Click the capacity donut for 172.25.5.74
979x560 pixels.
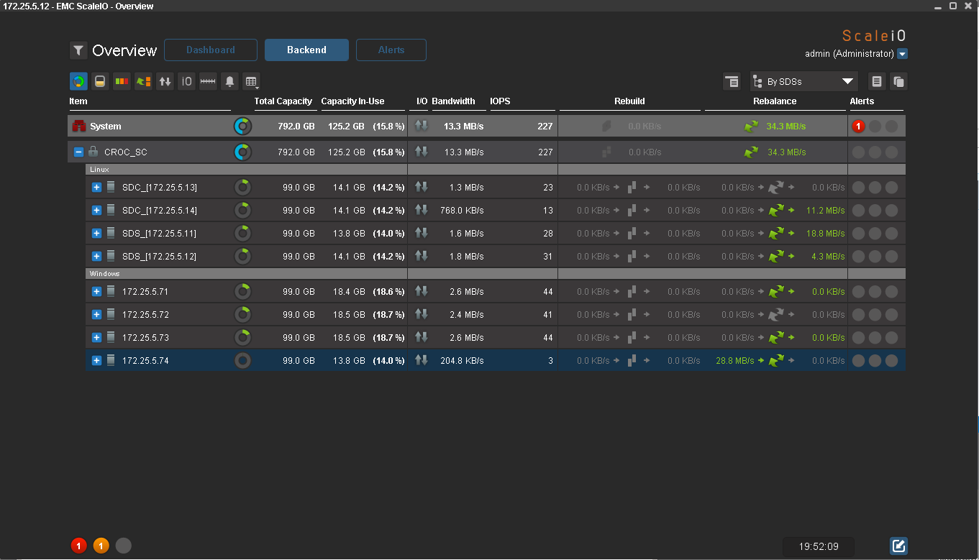[243, 360]
